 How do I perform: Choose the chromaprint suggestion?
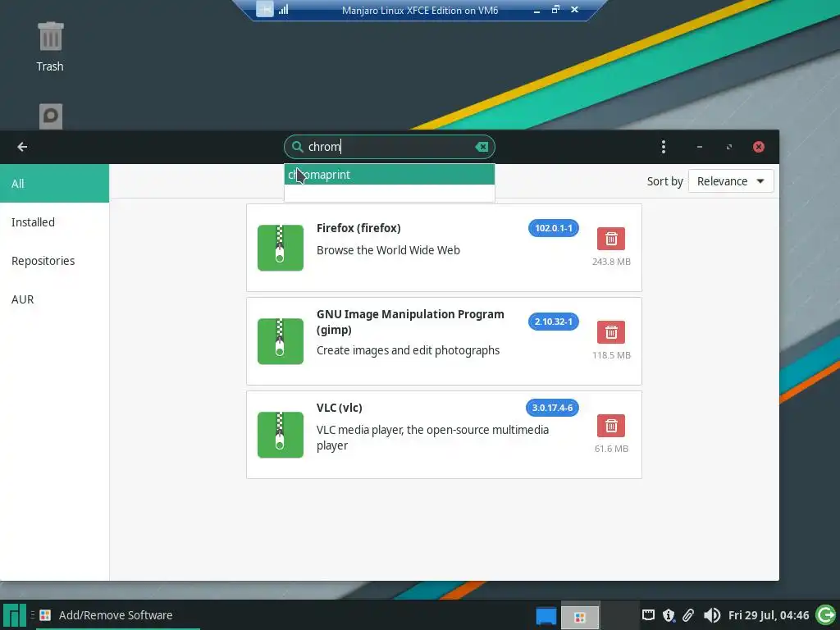pos(390,175)
